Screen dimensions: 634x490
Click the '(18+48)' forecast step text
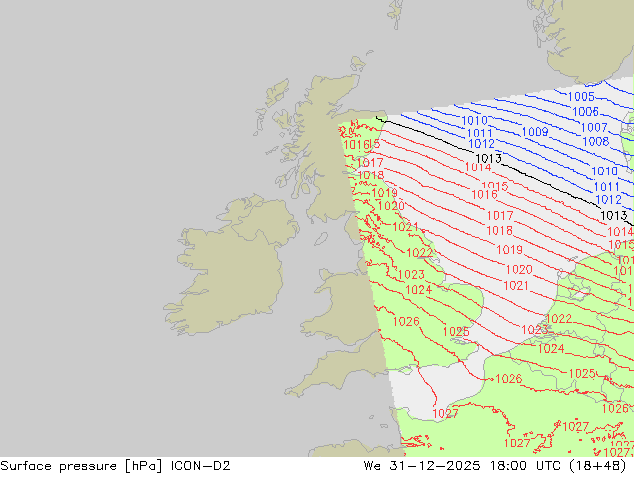(x=598, y=466)
